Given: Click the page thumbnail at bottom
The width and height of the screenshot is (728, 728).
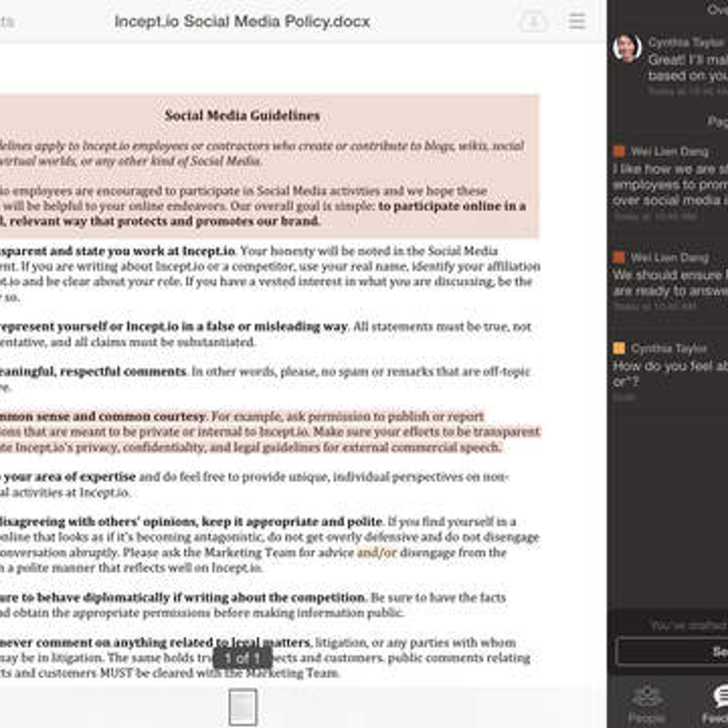Looking at the screenshot, I should [x=243, y=707].
